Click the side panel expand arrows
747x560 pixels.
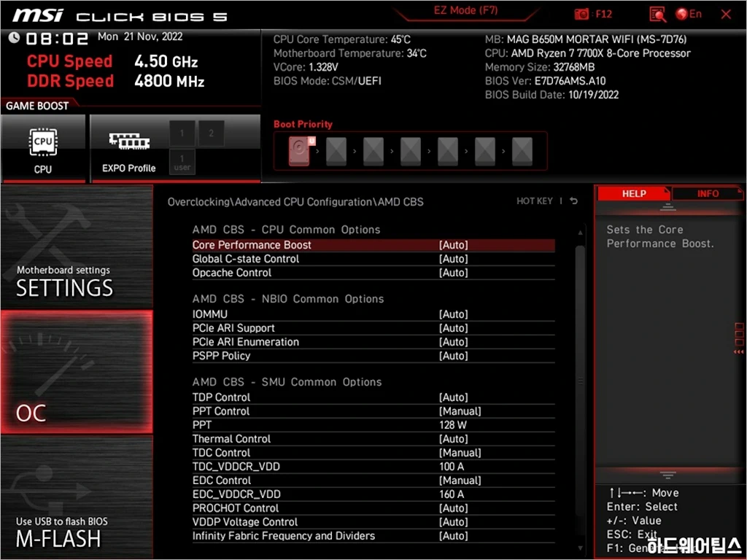(739, 352)
